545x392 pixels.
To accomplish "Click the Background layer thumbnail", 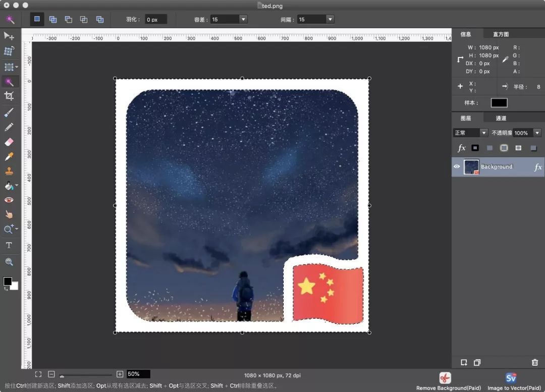I will 471,167.
